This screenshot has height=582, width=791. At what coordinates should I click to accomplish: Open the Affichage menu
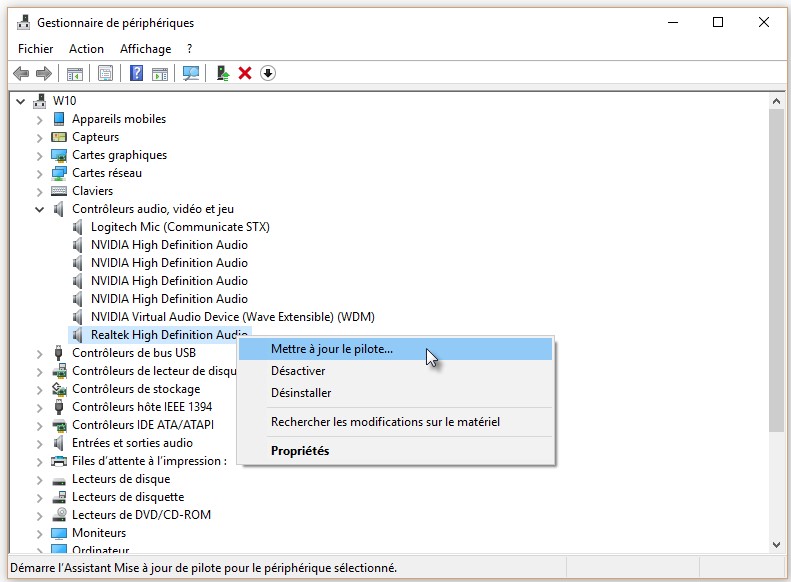pyautogui.click(x=145, y=48)
